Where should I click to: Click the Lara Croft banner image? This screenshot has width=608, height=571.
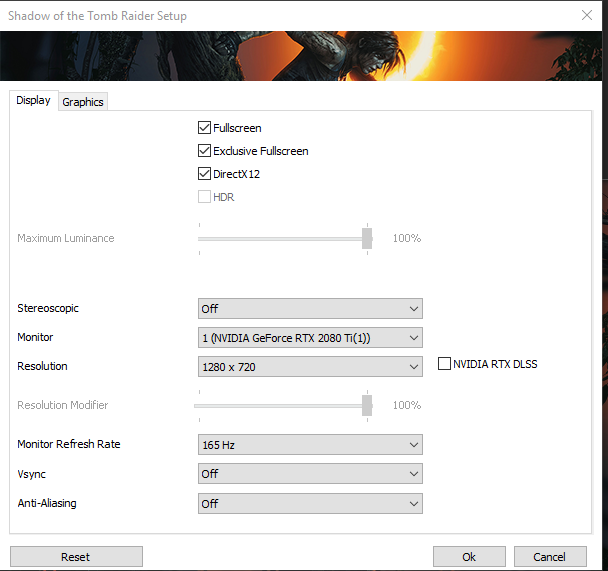(301, 56)
